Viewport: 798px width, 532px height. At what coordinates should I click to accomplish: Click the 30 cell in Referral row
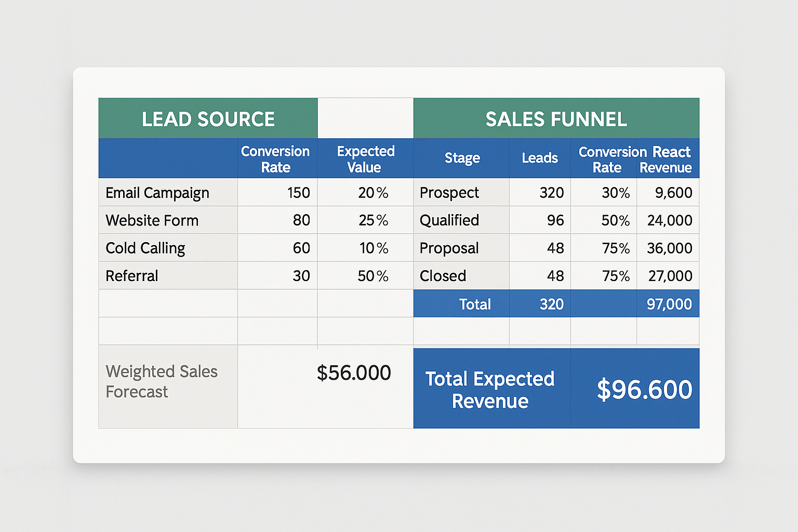(277, 276)
